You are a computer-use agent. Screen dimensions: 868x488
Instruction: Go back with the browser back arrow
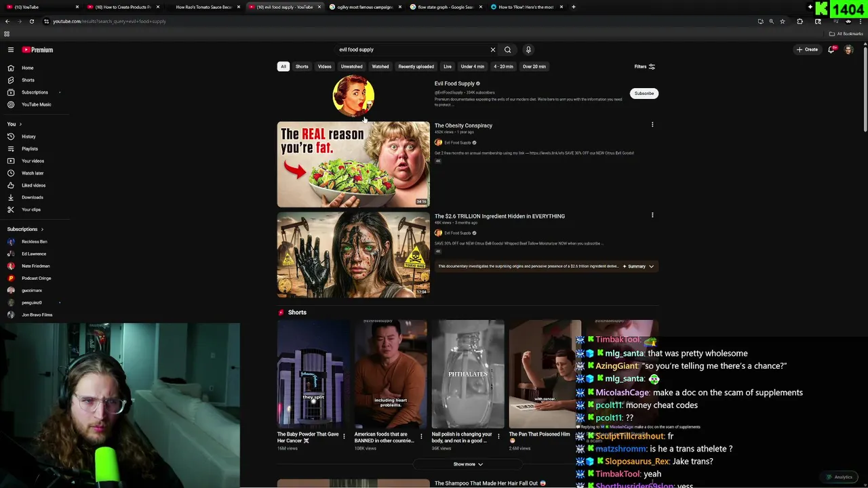7,21
